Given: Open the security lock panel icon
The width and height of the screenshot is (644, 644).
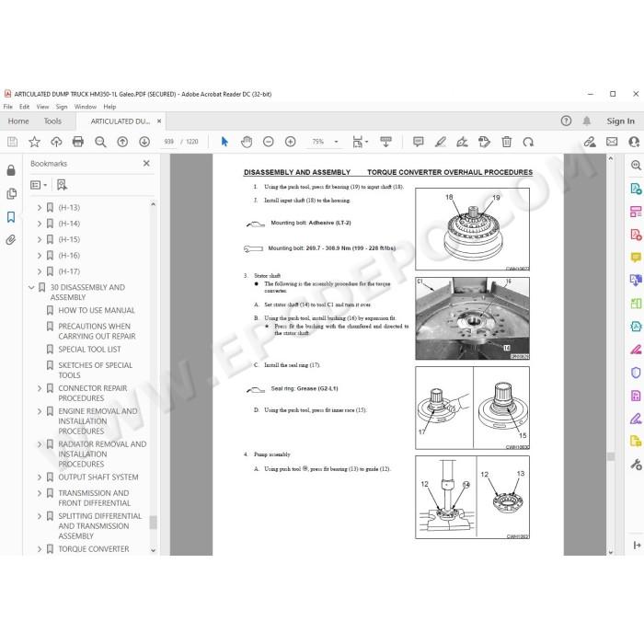Looking at the screenshot, I should 11,170.
